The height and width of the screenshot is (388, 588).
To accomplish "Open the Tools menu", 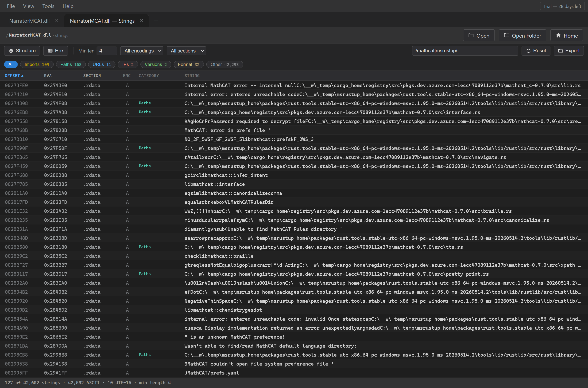I will 48,6.
